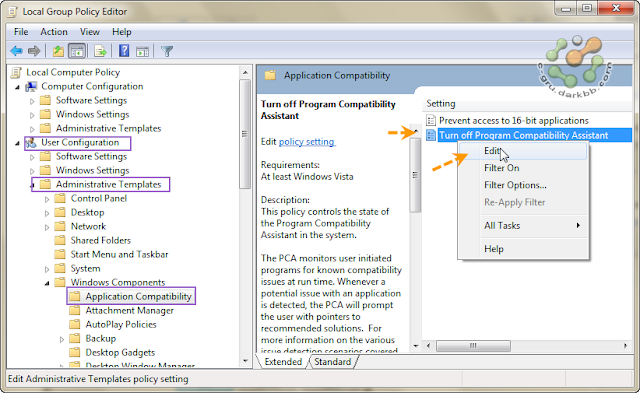
Task: Click the Desktop Gadgets folder icon
Action: [75, 352]
